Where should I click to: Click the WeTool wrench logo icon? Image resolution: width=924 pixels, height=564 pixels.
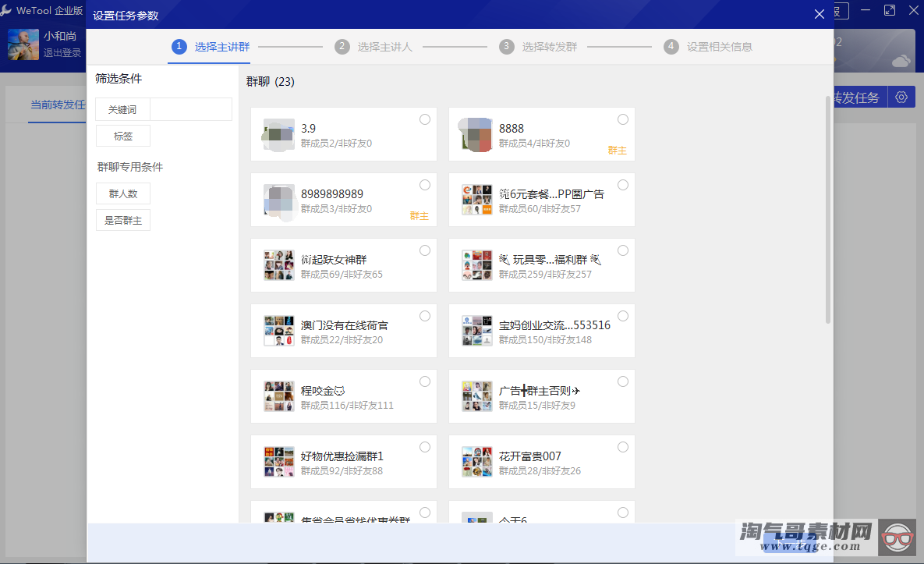click(x=7, y=11)
